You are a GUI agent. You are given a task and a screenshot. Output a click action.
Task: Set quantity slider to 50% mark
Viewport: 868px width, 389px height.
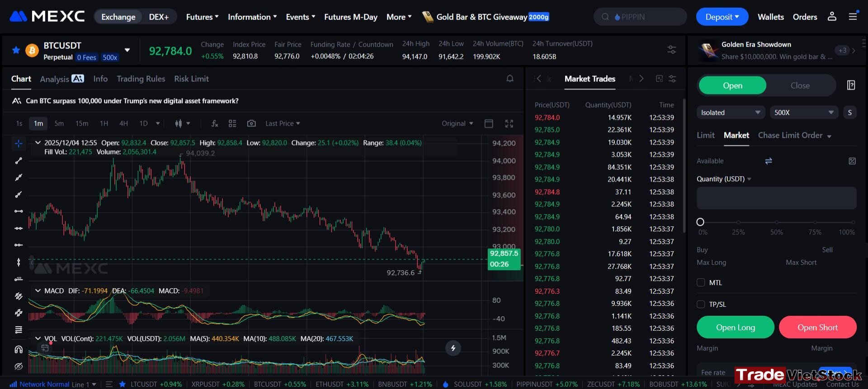777,222
